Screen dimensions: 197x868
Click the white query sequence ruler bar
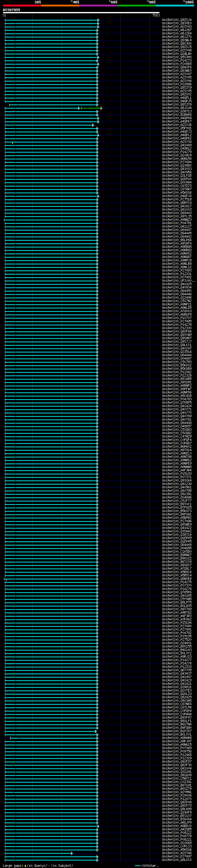coord(81,13)
